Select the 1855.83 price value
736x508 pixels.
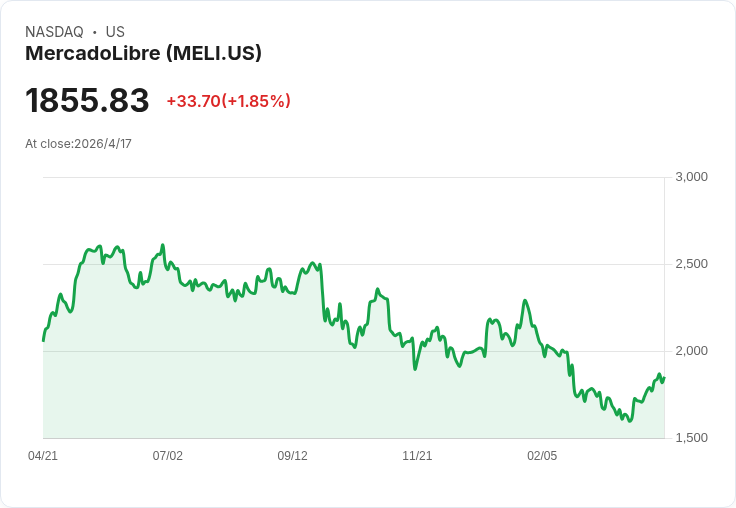point(87,100)
